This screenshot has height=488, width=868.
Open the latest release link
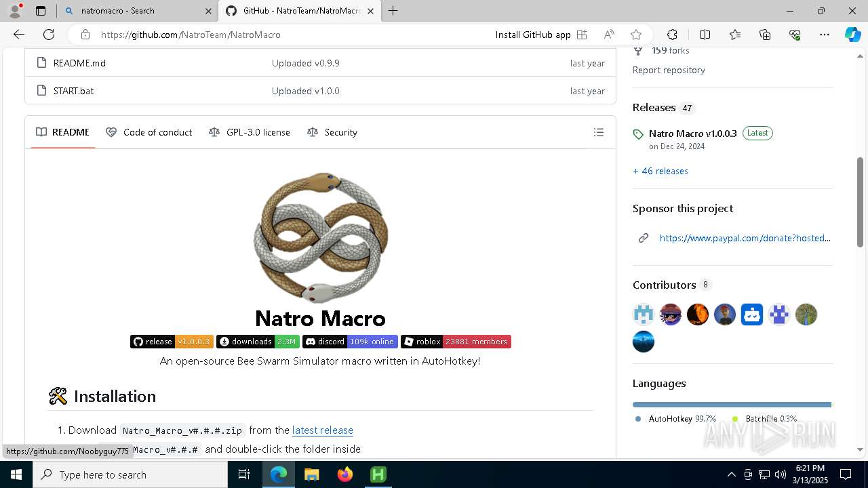(x=323, y=430)
